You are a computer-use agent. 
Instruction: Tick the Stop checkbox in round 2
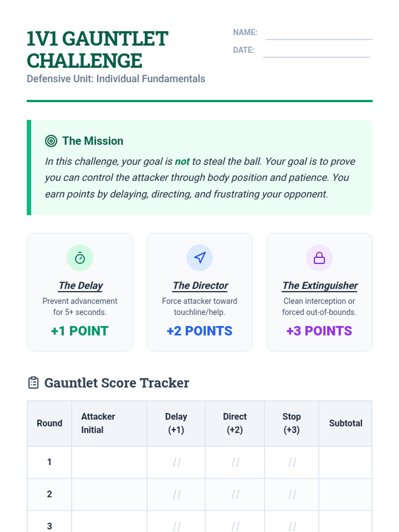click(292, 494)
